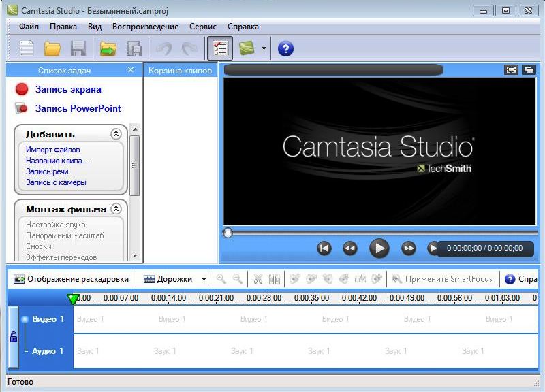Open a project with the yellow folder icon
Image resolution: width=545 pixels, height=392 pixels.
52,48
